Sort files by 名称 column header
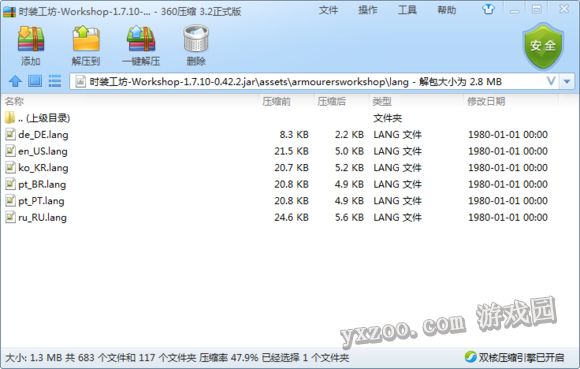 coord(14,101)
